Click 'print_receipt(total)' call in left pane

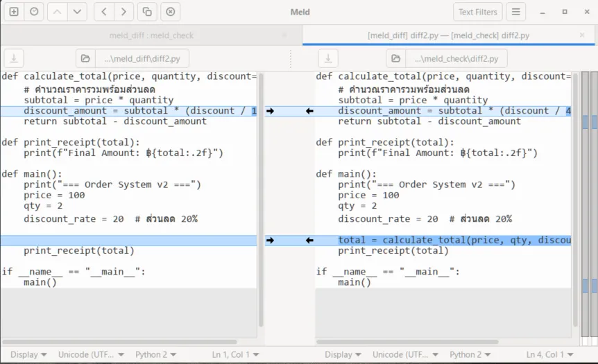click(x=79, y=251)
